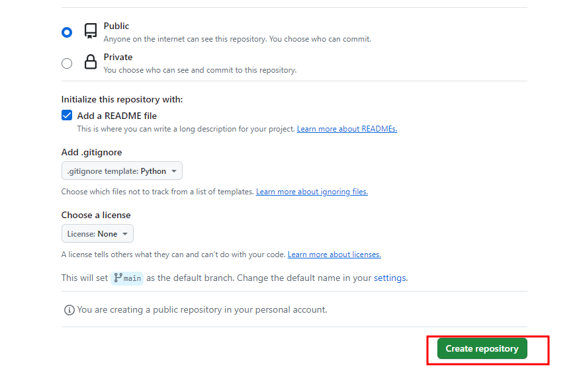Click the 'Anyone on the internet can see' description
Viewport: 577px width, 392px height.
click(x=238, y=39)
